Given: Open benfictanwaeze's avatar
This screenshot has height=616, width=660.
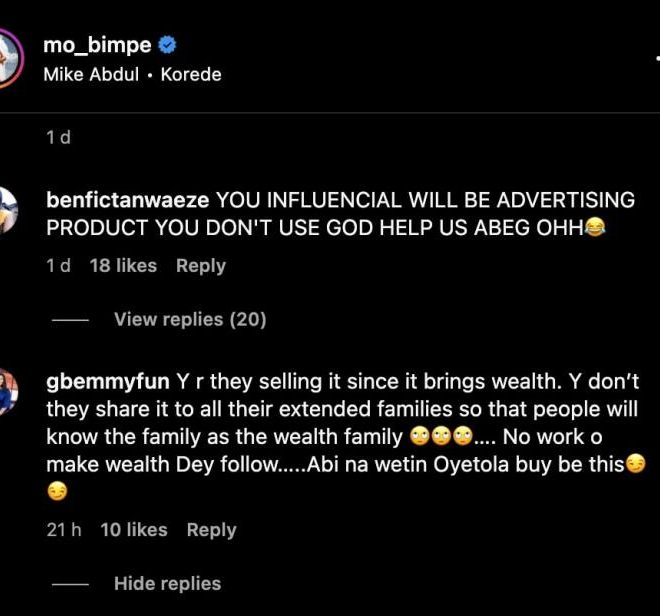Looking at the screenshot, I should (x=8, y=210).
